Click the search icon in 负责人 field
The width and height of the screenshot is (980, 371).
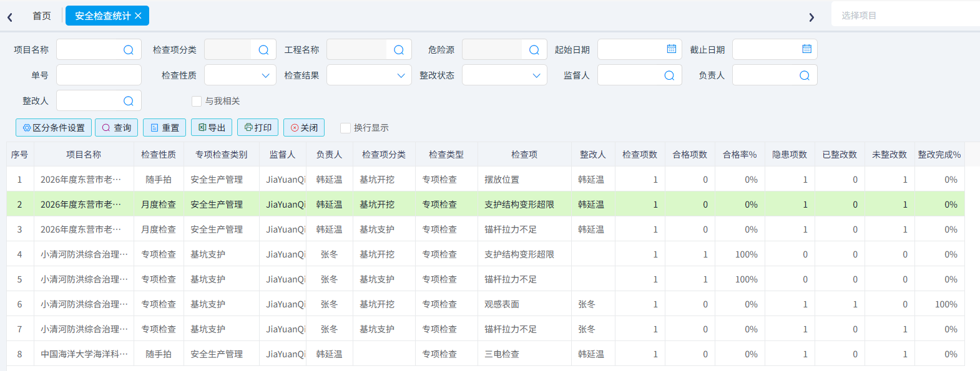click(805, 75)
